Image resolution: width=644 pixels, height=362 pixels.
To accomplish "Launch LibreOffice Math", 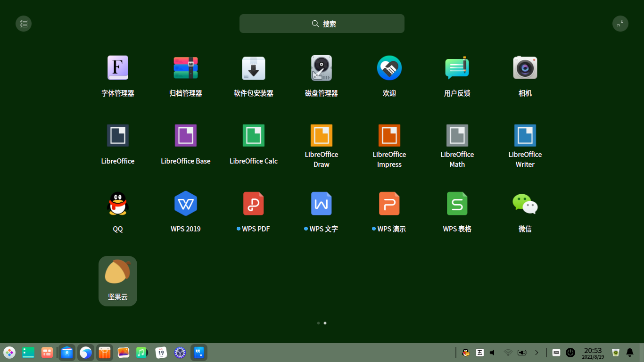I will click(457, 136).
